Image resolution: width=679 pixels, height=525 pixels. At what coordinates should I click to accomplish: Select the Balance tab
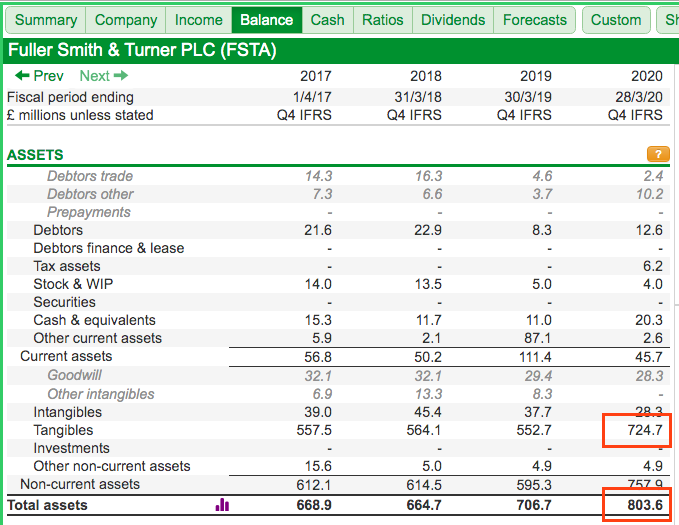pyautogui.click(x=267, y=20)
